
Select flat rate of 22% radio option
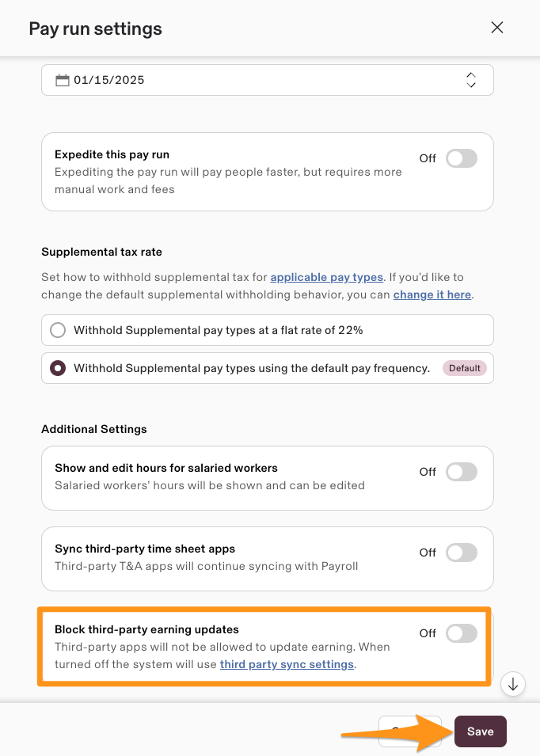click(x=58, y=330)
